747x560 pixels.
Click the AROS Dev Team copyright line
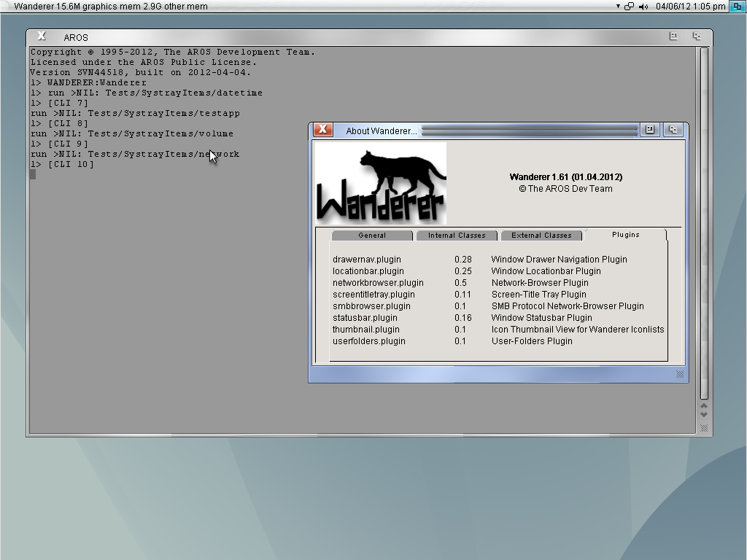click(565, 189)
